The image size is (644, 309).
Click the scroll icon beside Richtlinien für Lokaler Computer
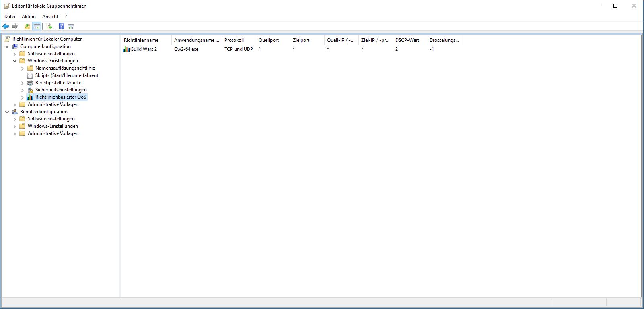(7, 39)
